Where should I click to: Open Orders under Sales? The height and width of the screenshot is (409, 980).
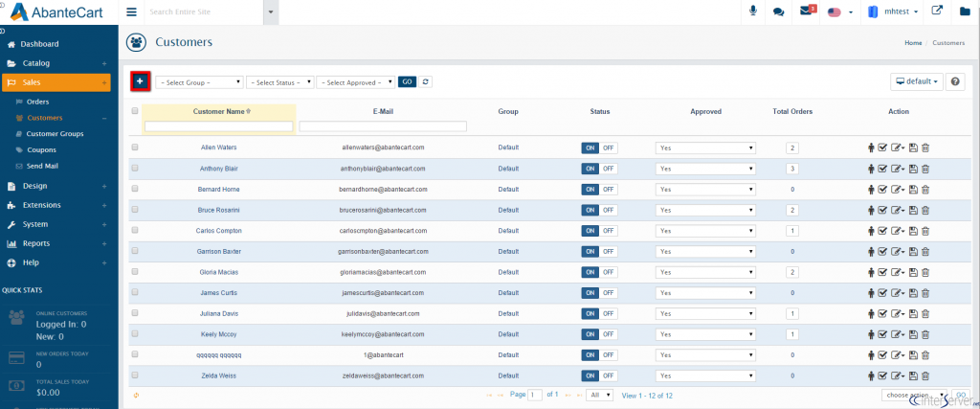pos(37,102)
